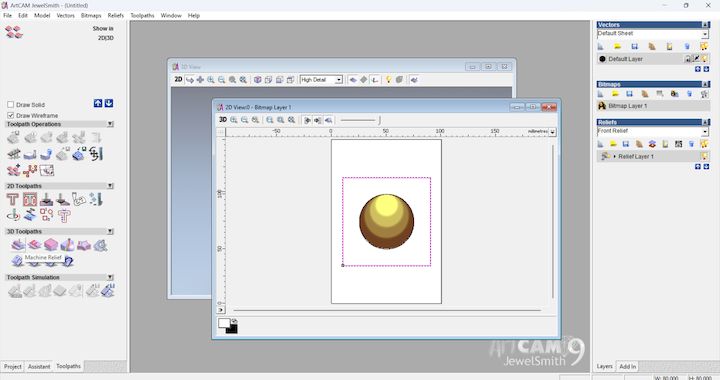This screenshot has height=380, width=720.
Task: Toggle Relief Layer 1 visibility light bulb
Action: click(x=704, y=156)
